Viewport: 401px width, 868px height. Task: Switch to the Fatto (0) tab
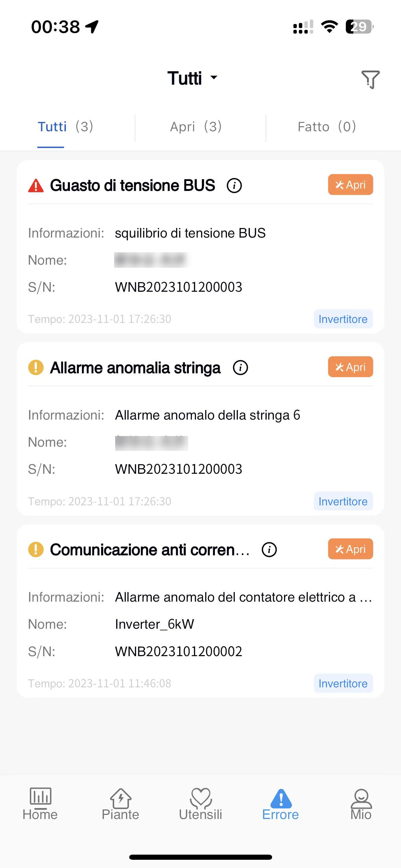tap(327, 127)
